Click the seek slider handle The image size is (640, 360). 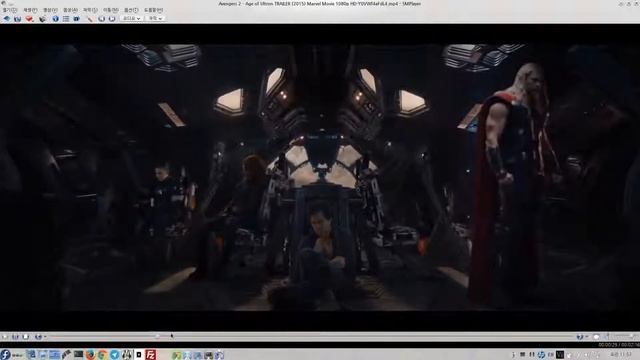(x=158, y=336)
